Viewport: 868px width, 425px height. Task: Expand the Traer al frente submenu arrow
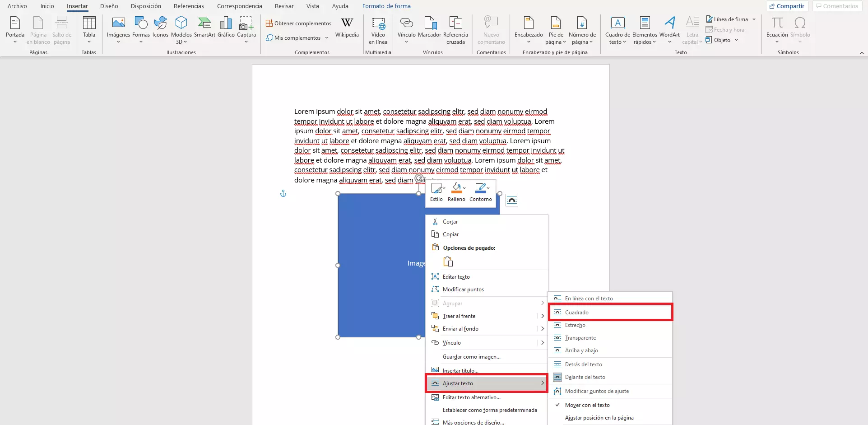[543, 316]
